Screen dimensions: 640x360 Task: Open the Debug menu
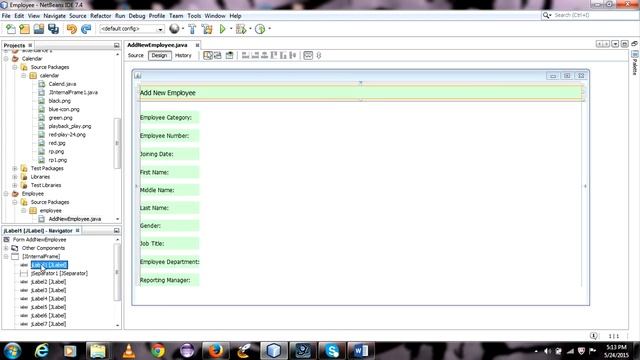coord(137,16)
